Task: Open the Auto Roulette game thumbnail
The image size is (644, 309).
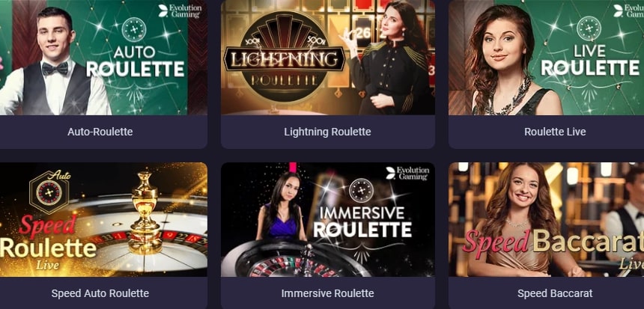Action: (x=103, y=58)
